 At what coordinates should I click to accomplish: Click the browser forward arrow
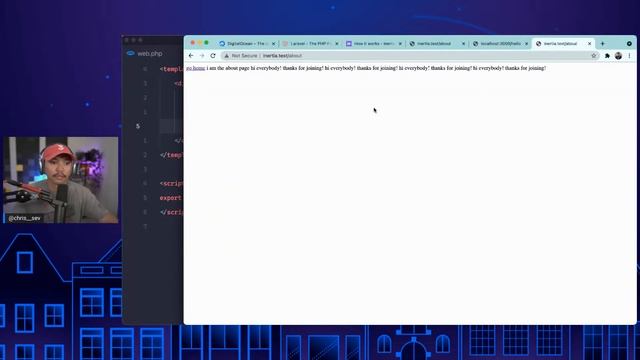pos(202,56)
